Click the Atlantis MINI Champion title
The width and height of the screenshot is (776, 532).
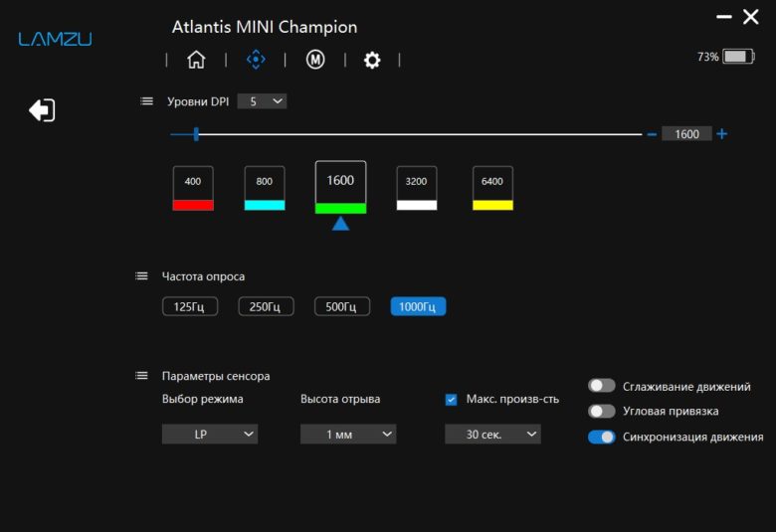[x=265, y=27]
